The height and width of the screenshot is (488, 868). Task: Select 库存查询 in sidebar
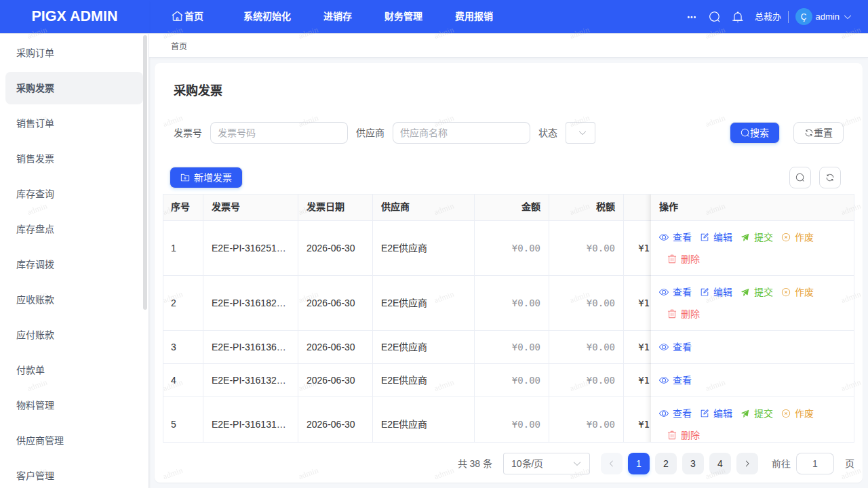point(74,194)
